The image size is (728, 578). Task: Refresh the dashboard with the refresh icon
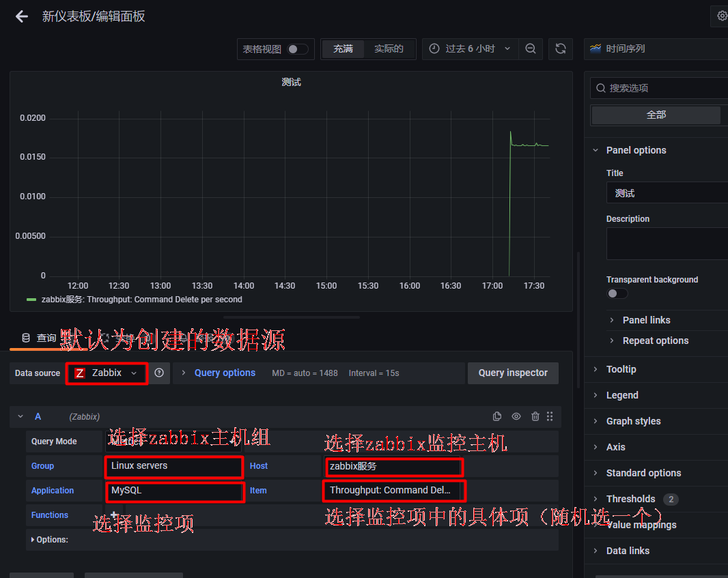click(x=561, y=48)
